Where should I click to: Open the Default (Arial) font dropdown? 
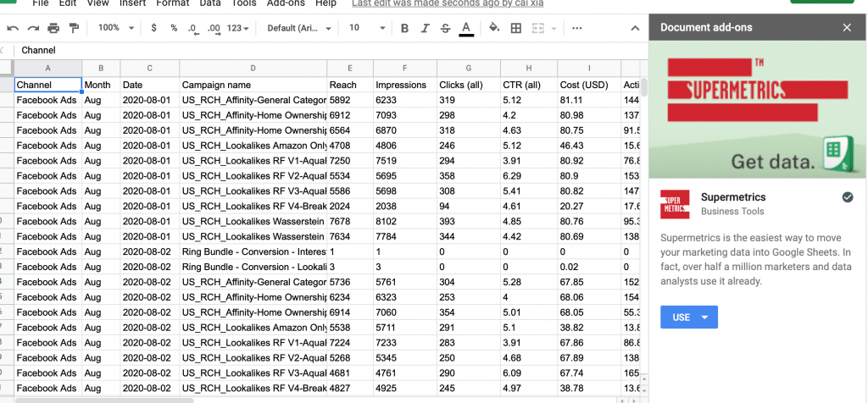click(x=299, y=28)
